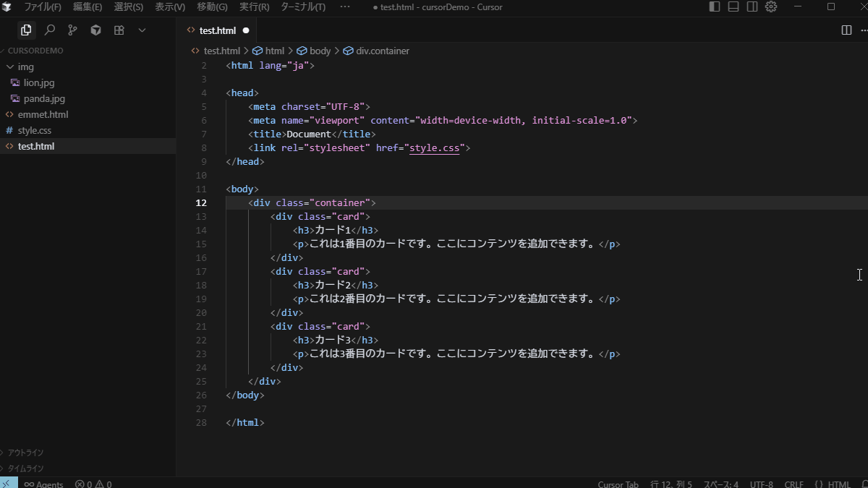Toggle the secondary sidebar layout icon

tap(752, 7)
